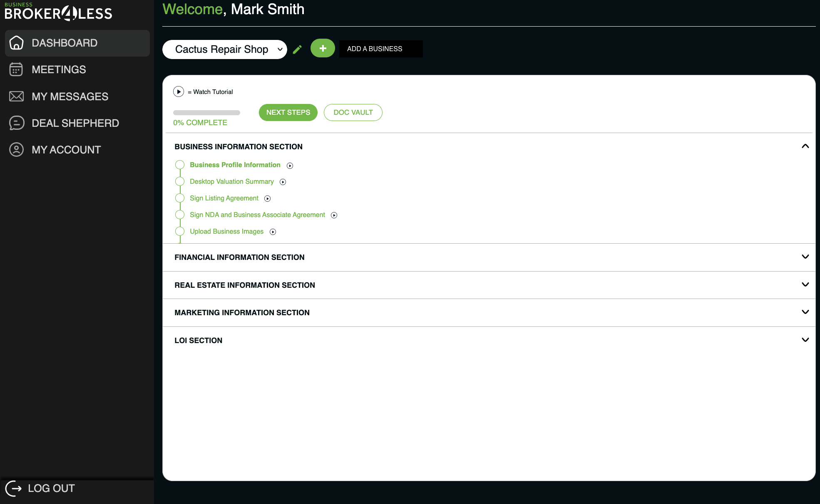Open My Account profile icon

16,149
